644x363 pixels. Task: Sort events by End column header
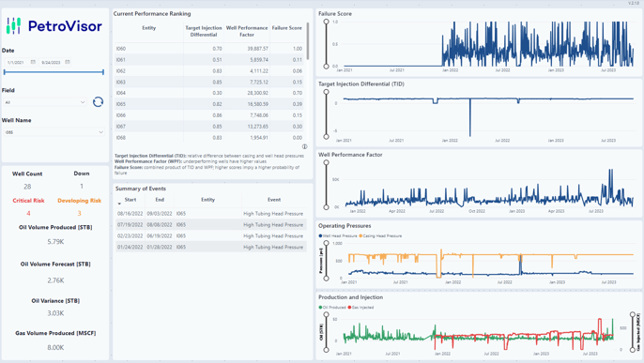pyautogui.click(x=160, y=200)
